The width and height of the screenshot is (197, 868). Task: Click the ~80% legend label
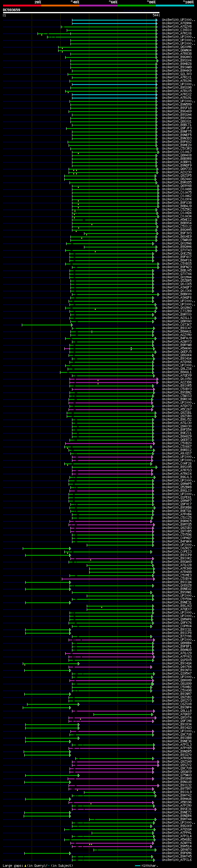pos(151,2)
